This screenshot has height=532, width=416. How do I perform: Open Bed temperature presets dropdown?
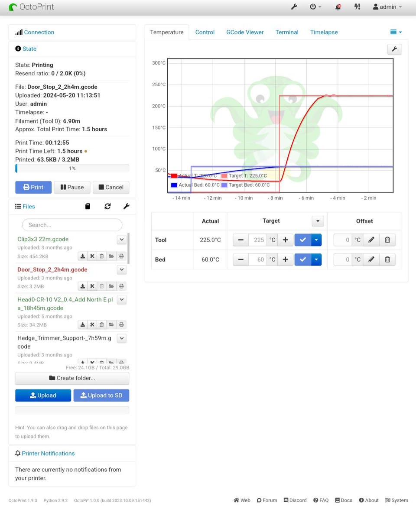tap(316, 260)
